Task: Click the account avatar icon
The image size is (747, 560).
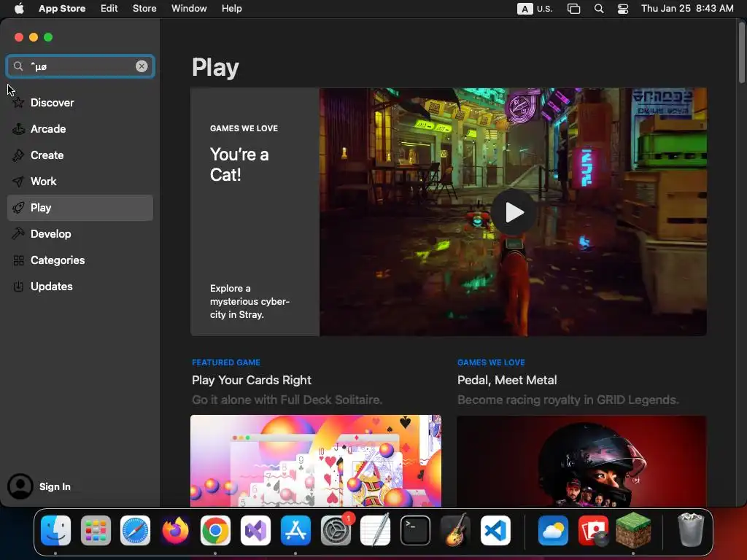Action: pyautogui.click(x=20, y=486)
